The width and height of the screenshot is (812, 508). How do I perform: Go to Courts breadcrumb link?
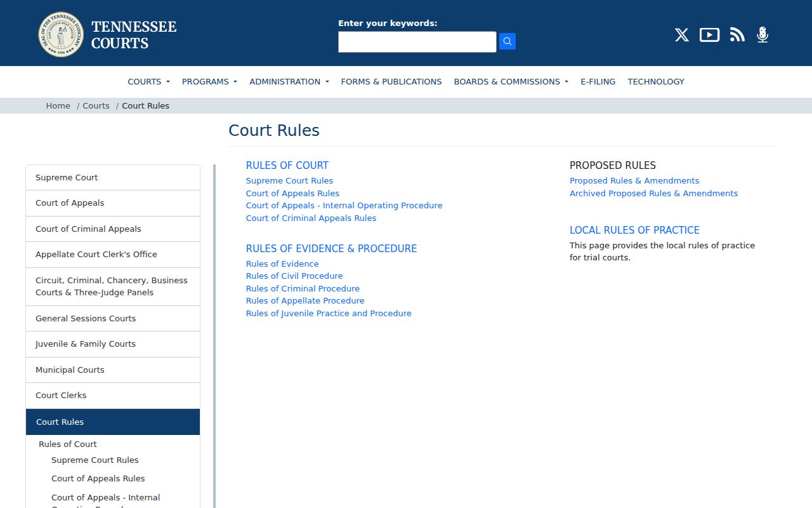(96, 105)
